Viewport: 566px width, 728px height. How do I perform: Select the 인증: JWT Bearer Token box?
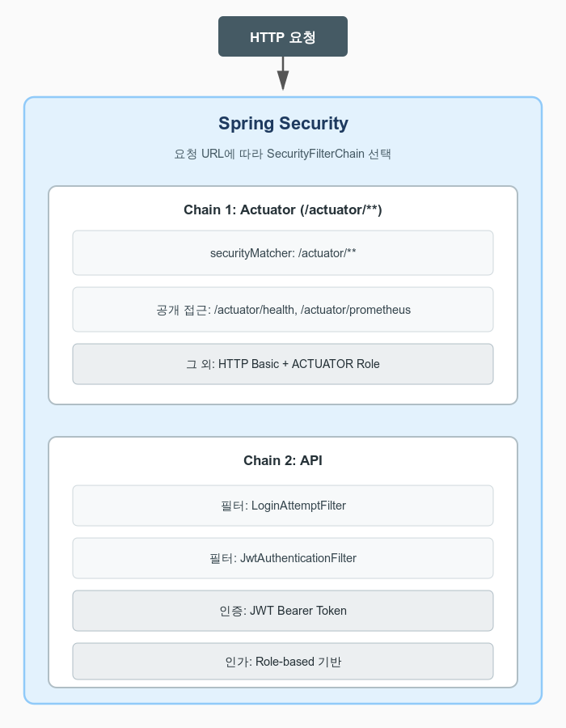click(x=283, y=611)
